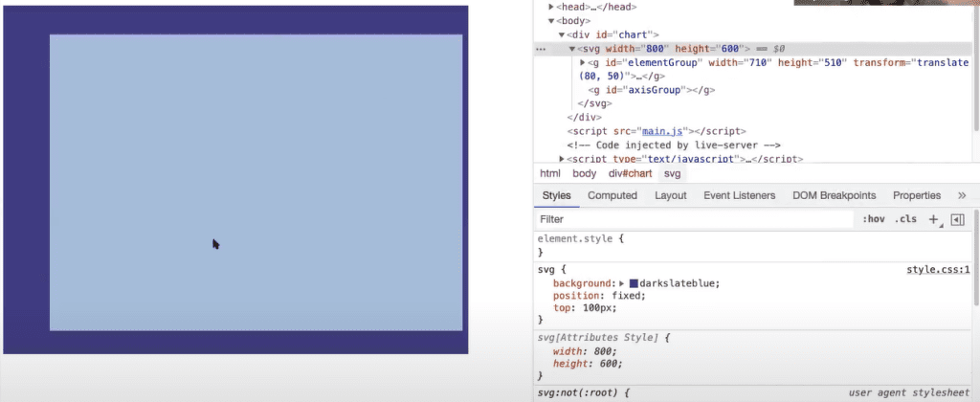Expand the background shorthand property triangle
980x402 pixels.
(622, 283)
